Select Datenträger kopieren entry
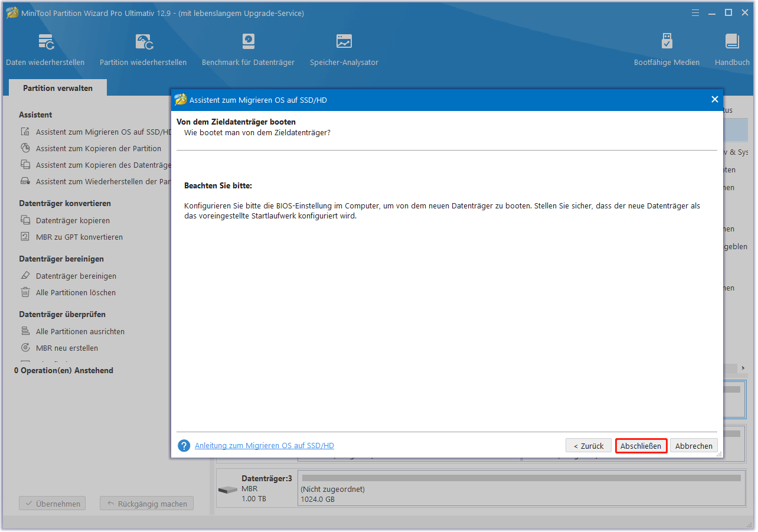758x532 pixels. point(73,220)
